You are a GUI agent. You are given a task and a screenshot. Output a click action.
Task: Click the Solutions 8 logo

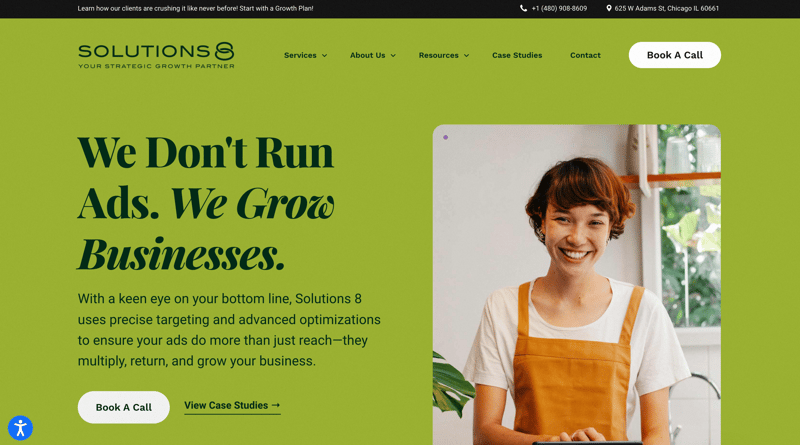click(156, 55)
